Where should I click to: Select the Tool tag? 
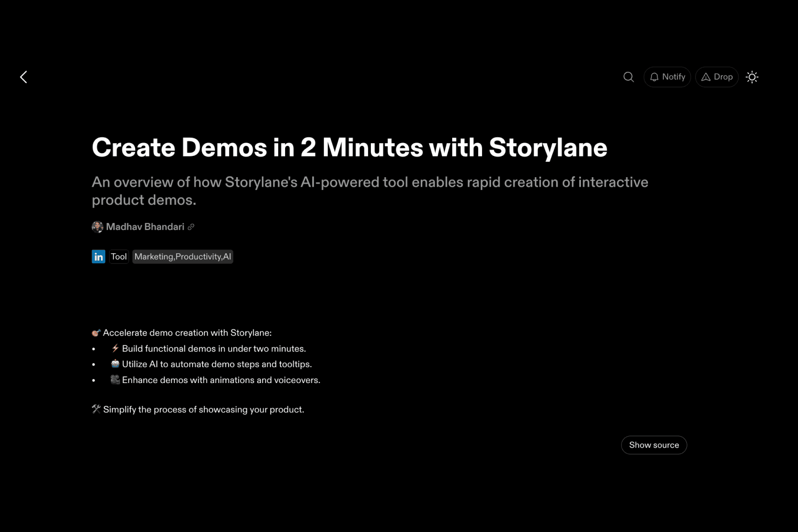119,257
